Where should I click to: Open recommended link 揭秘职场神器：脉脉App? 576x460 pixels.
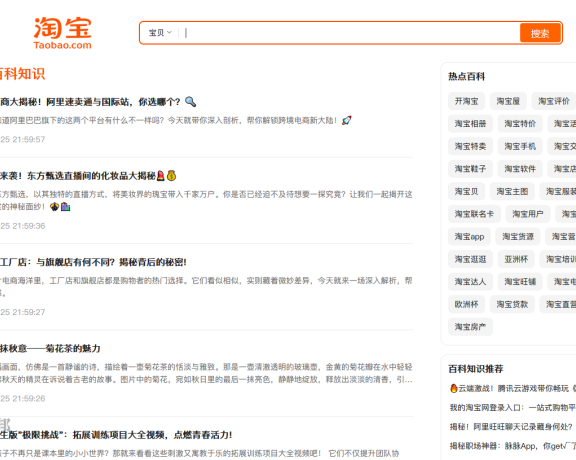click(513, 446)
